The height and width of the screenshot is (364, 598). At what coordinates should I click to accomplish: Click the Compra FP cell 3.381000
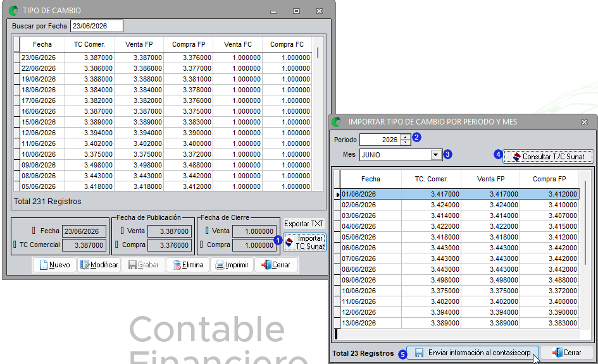pyautogui.click(x=189, y=79)
